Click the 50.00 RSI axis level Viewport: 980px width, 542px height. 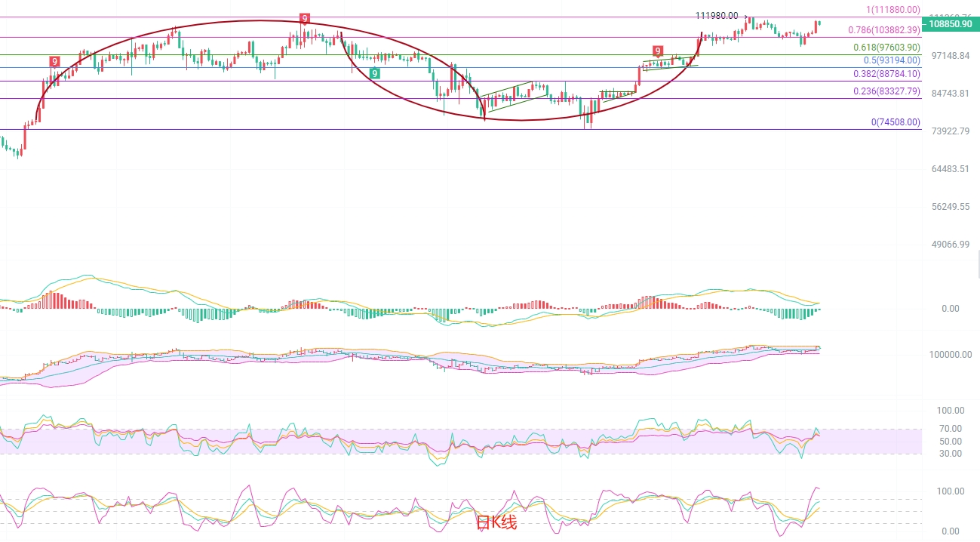click(x=950, y=441)
